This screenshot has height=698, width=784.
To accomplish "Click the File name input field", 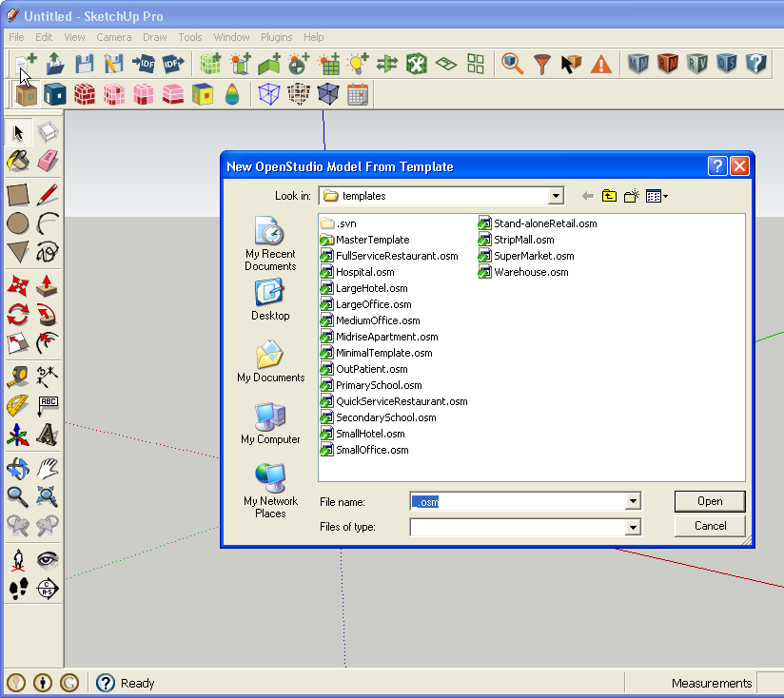I will 518,502.
